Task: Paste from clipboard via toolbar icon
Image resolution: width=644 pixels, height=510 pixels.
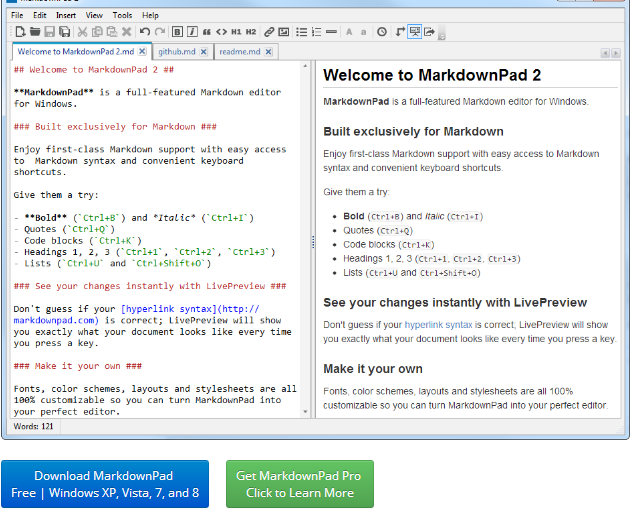Action: (x=112, y=32)
